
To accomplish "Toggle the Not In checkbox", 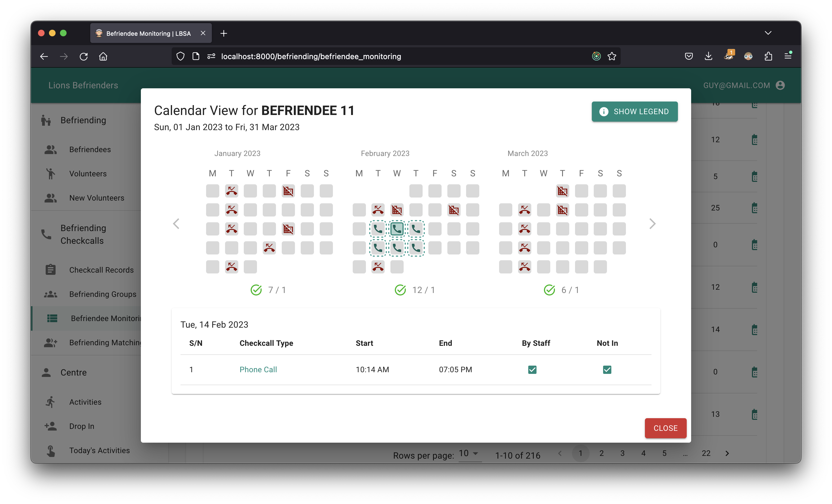I will point(607,370).
